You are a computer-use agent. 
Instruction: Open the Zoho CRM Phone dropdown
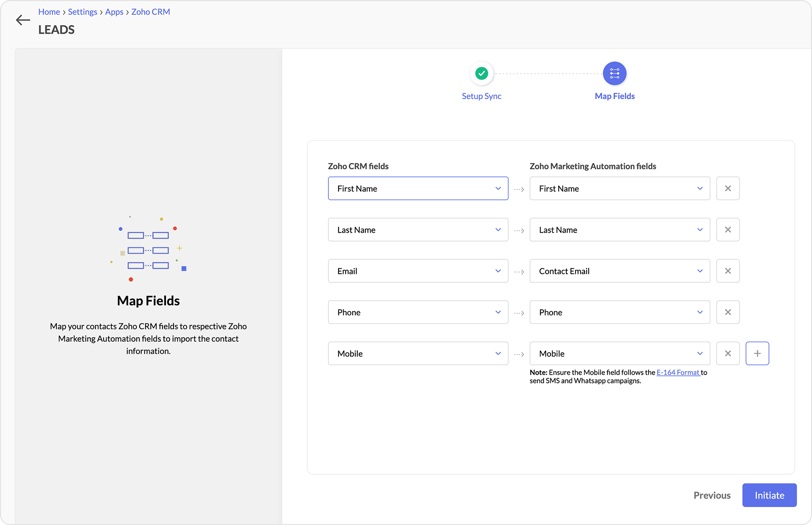pos(418,312)
